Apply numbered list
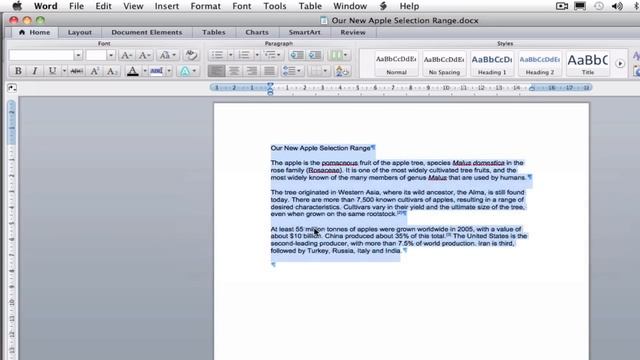This screenshot has width=640, height=360. coord(244,55)
